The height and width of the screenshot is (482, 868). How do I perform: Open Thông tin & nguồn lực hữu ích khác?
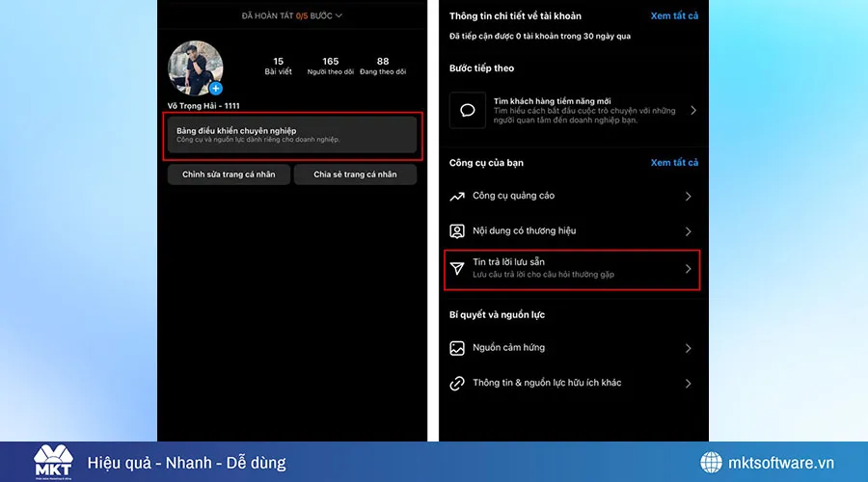pos(574,383)
